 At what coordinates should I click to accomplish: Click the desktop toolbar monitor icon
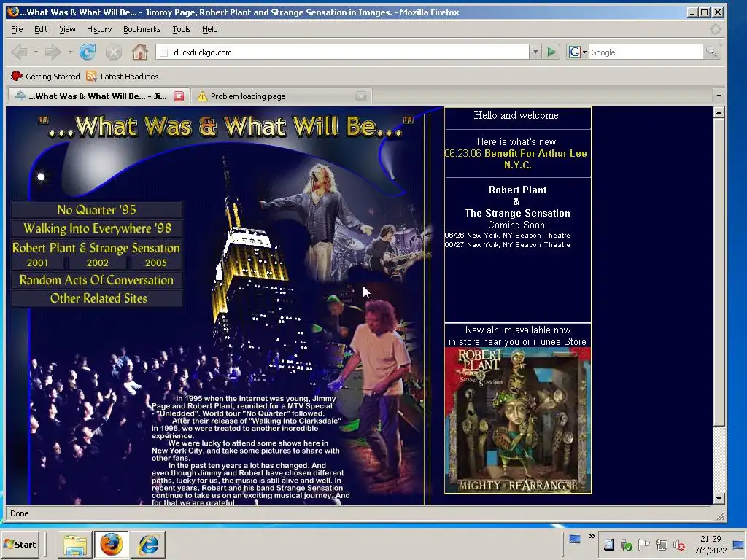point(575,539)
